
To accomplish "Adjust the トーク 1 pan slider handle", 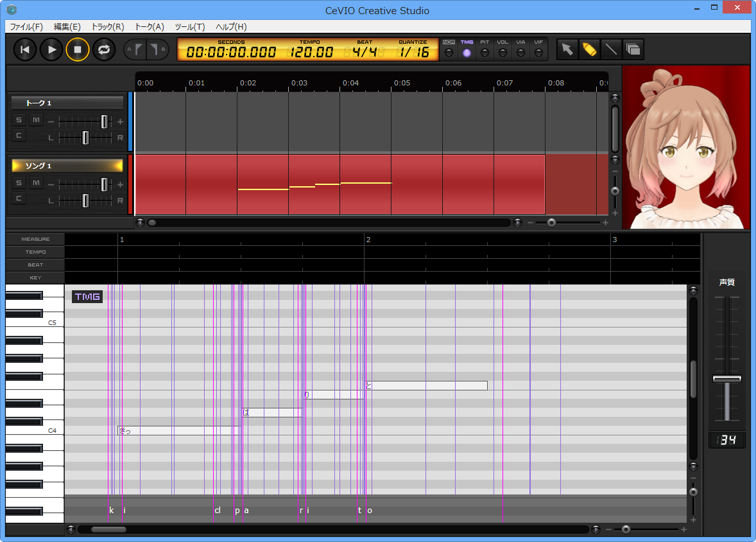I will pyautogui.click(x=85, y=137).
